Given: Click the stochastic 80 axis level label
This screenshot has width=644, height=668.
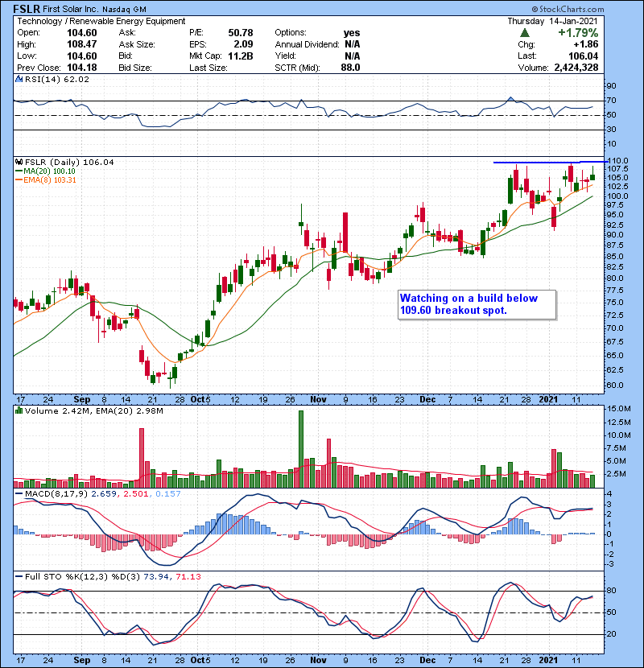Looking at the screenshot, I should click(x=611, y=591).
